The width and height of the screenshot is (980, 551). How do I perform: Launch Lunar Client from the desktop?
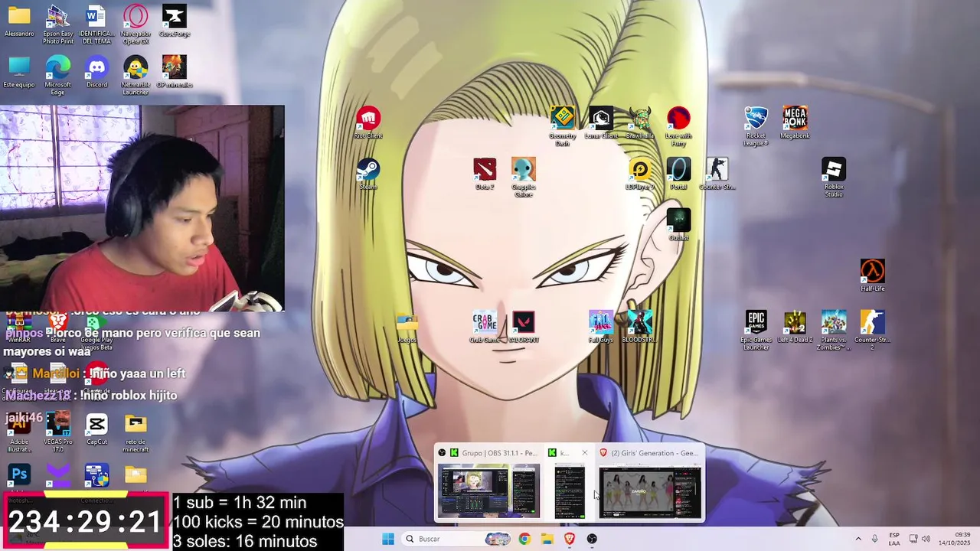601,122
